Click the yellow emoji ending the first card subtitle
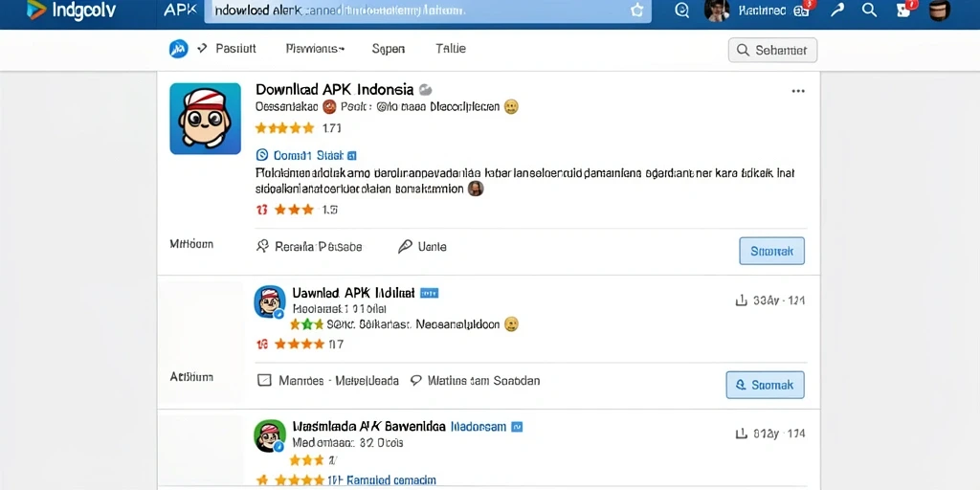The height and width of the screenshot is (490, 980). [511, 107]
